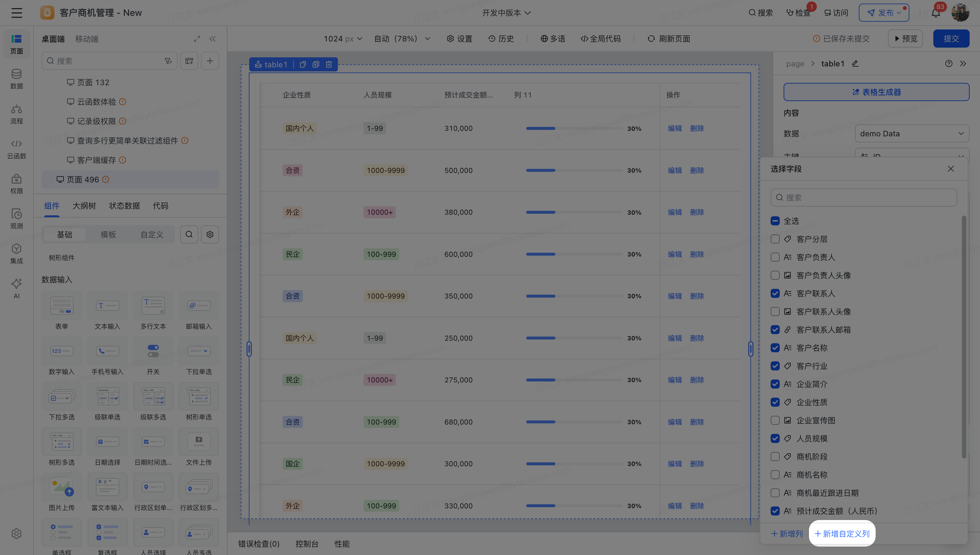980x555 pixels.
Task: Switch to the 移动端 tab
Action: (x=87, y=39)
